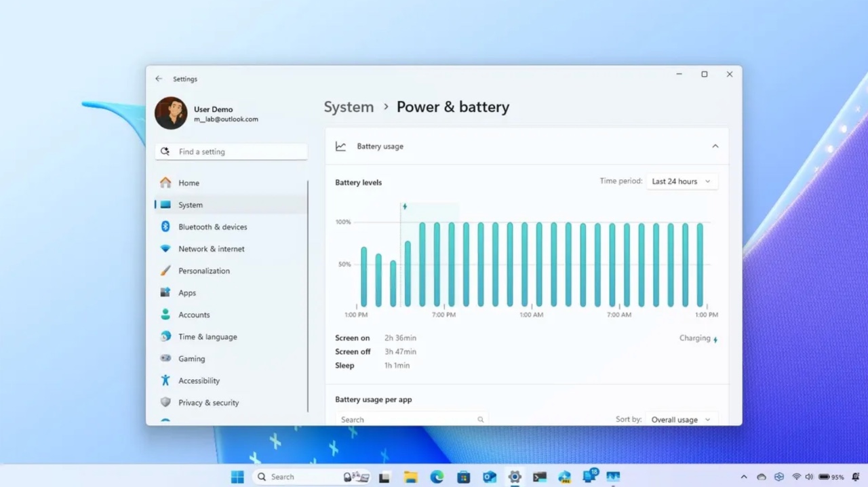This screenshot has width=868, height=487.
Task: Maximize the Settings window
Action: click(x=705, y=75)
